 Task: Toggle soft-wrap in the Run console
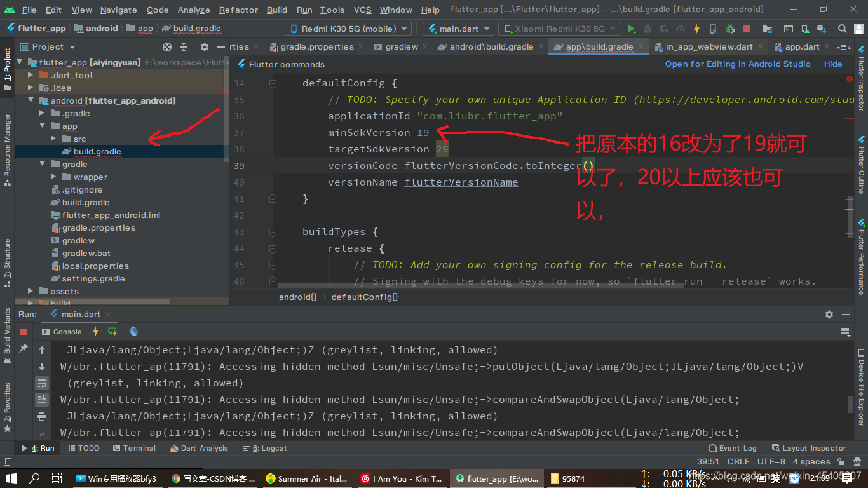(43, 383)
